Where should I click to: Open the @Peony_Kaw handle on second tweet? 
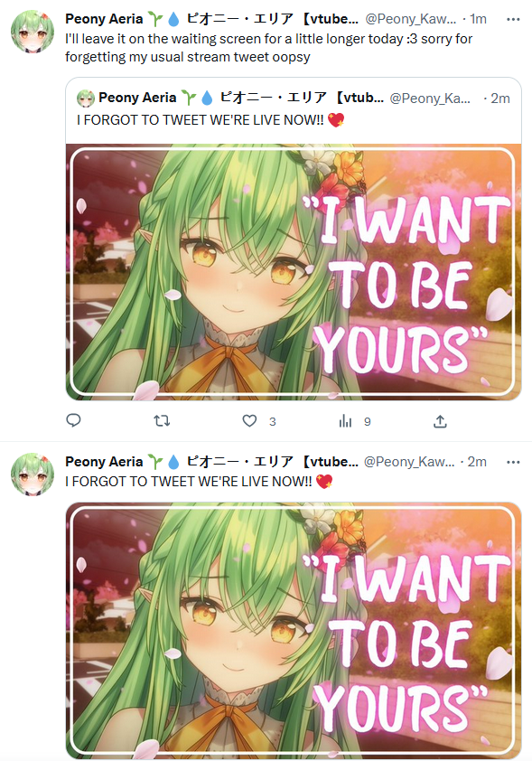pyautogui.click(x=409, y=462)
